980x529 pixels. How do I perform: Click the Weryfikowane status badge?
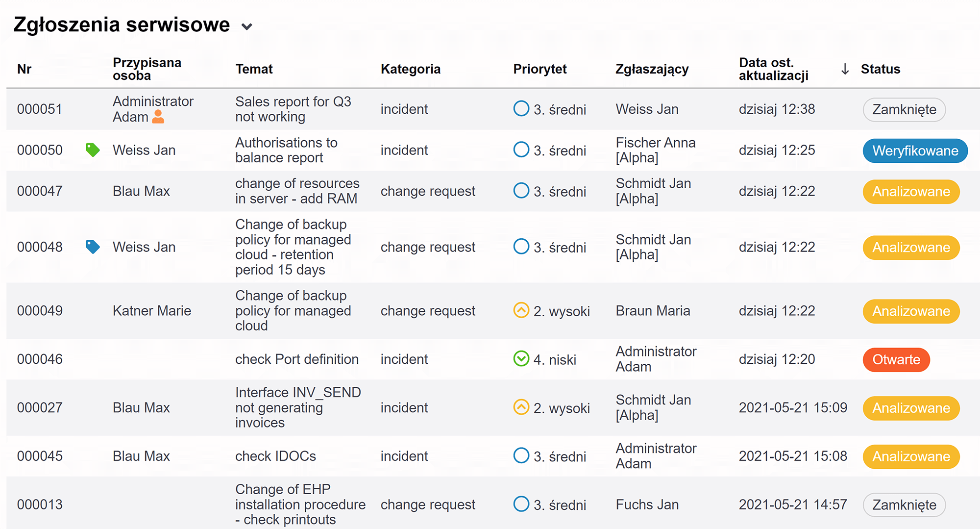coord(915,151)
